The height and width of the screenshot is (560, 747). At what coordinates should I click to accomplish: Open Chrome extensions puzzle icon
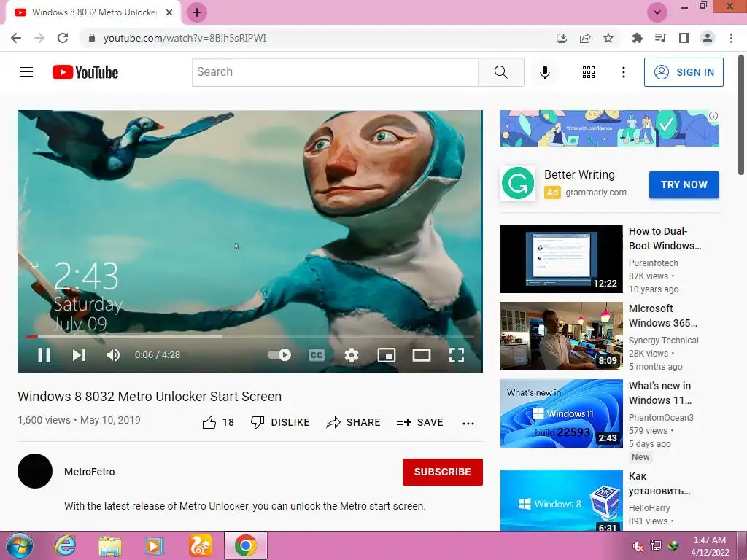point(637,38)
